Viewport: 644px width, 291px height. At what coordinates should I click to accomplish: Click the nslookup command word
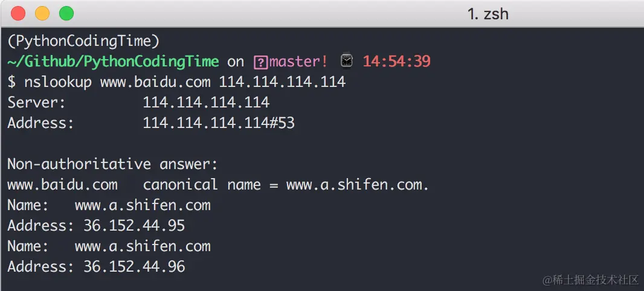point(58,82)
